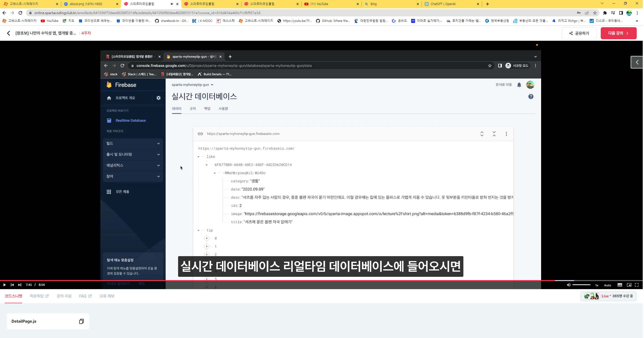Switch to the 규칙 tab
The width and height of the screenshot is (644, 338).
(x=193, y=109)
